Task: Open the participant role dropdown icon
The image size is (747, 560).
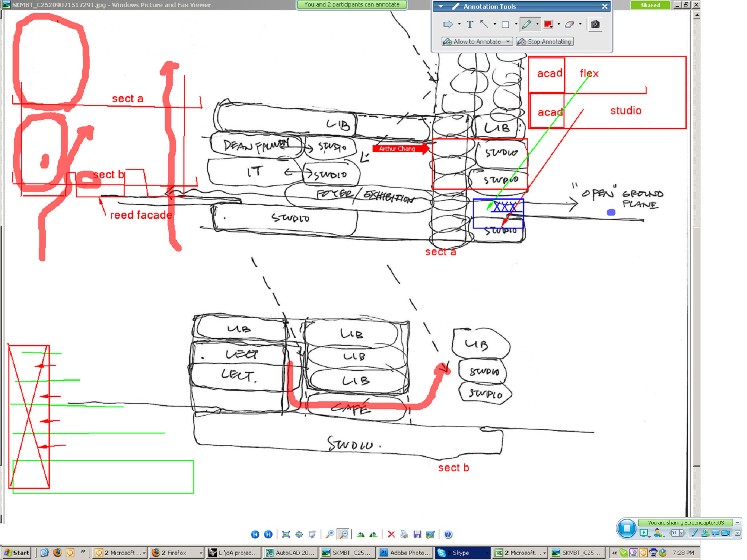Action: point(659,532)
